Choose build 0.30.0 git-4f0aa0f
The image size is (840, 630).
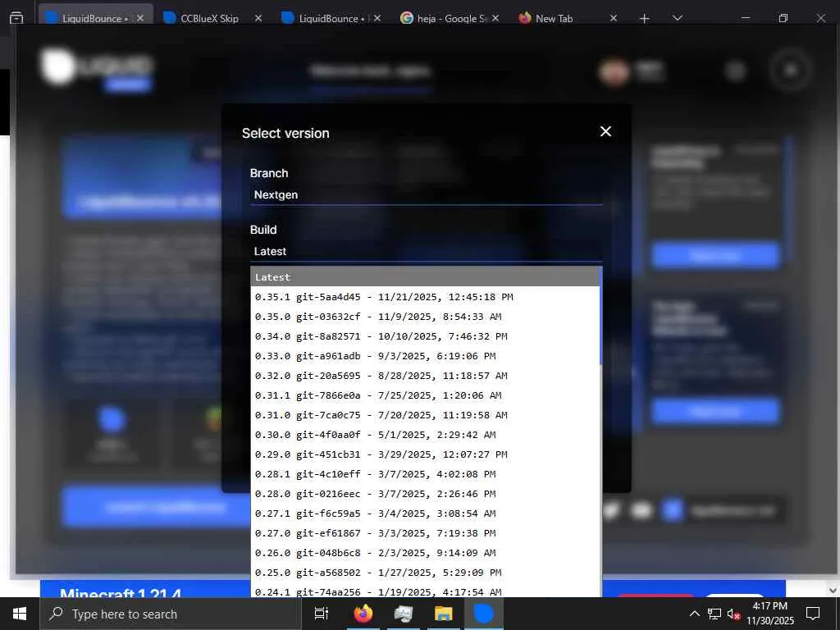coord(425,435)
